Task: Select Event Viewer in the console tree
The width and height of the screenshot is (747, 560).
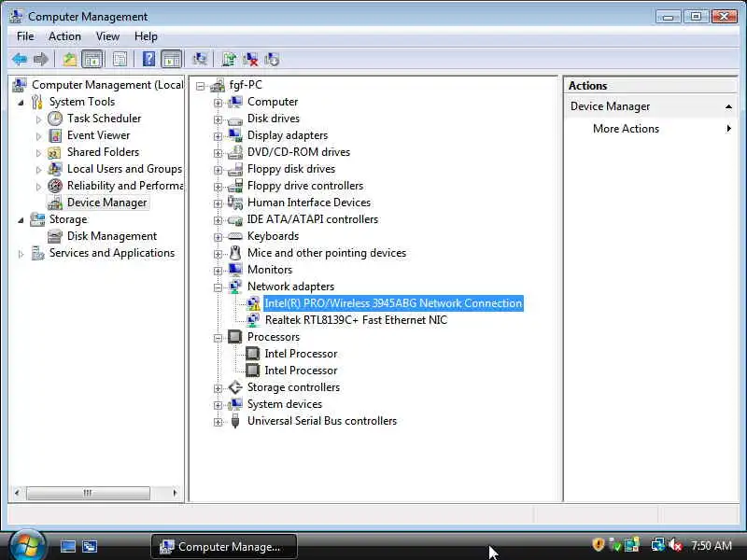Action: point(98,135)
